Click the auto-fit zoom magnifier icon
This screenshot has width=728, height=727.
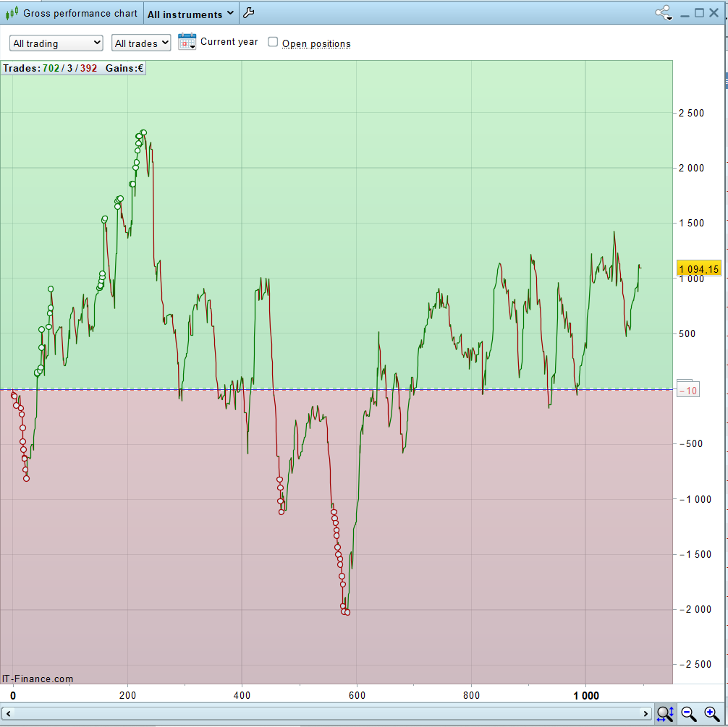click(666, 713)
